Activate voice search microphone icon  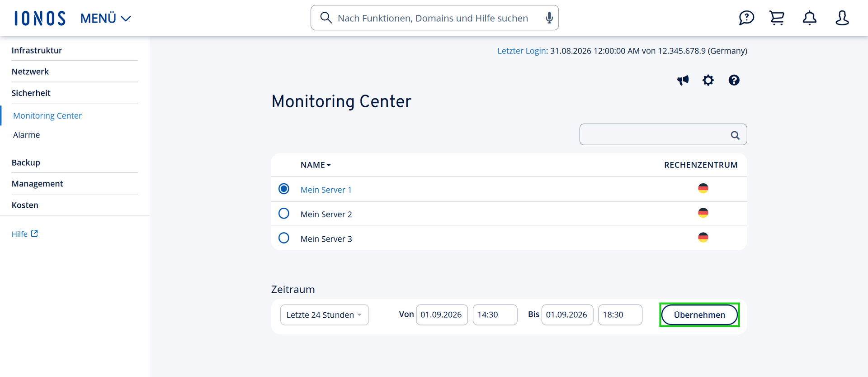[x=549, y=18]
